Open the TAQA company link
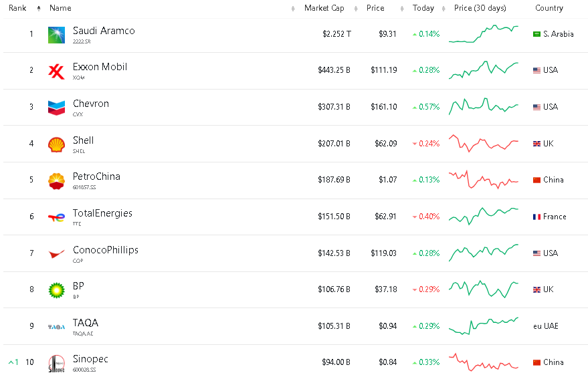The image size is (588, 375). point(86,323)
